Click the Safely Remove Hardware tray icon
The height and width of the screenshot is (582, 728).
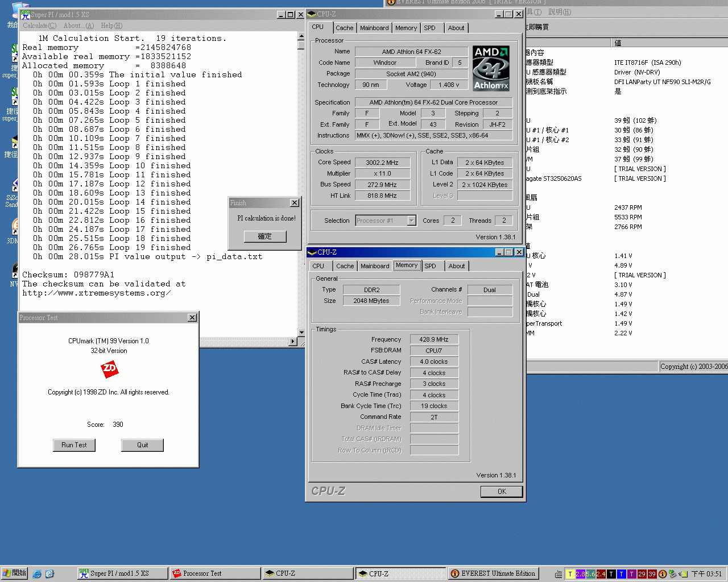[673, 574]
